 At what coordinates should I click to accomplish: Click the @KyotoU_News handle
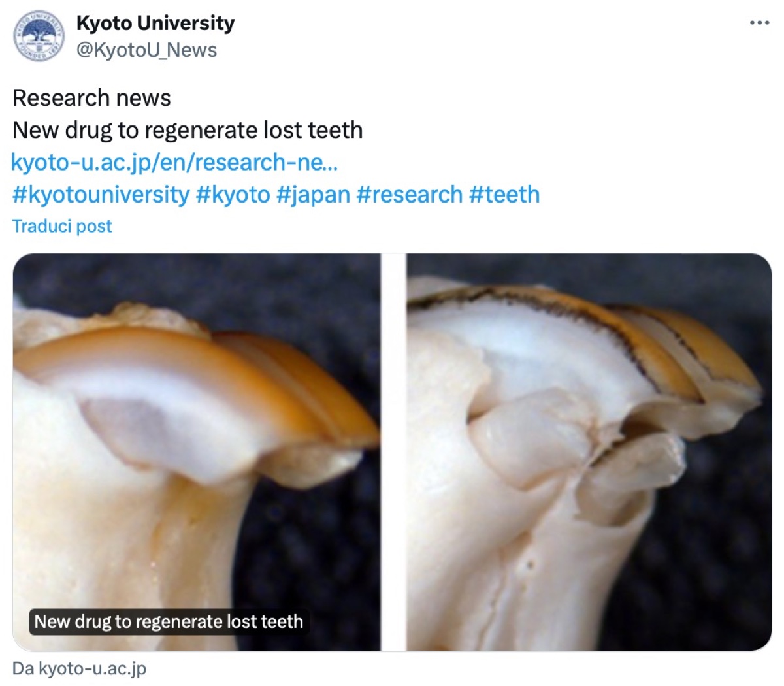pos(146,50)
